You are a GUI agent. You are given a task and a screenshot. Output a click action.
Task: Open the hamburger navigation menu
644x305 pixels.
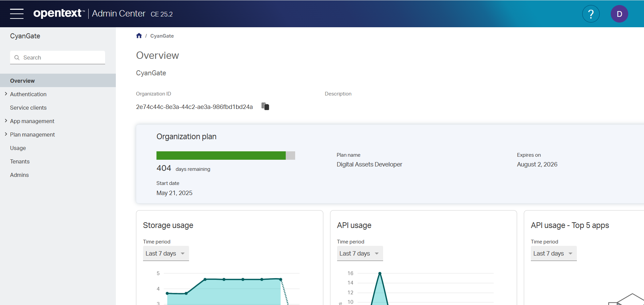pyautogui.click(x=17, y=14)
